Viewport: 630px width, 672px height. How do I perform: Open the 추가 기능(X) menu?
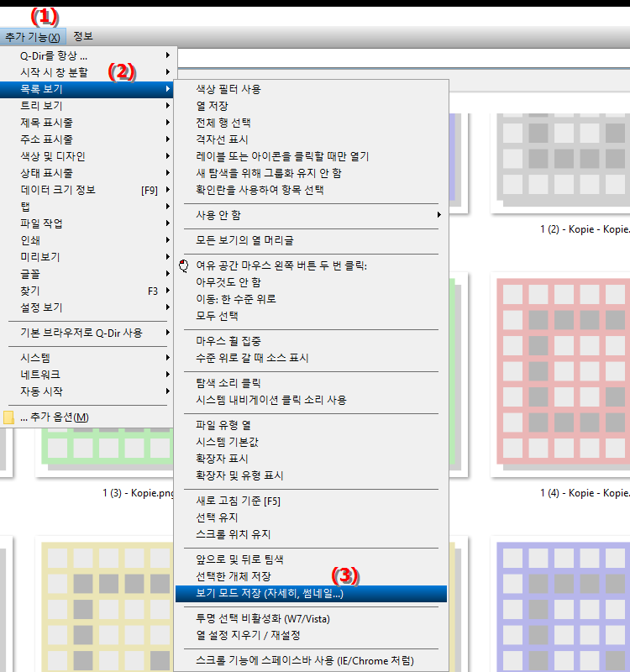click(x=33, y=37)
